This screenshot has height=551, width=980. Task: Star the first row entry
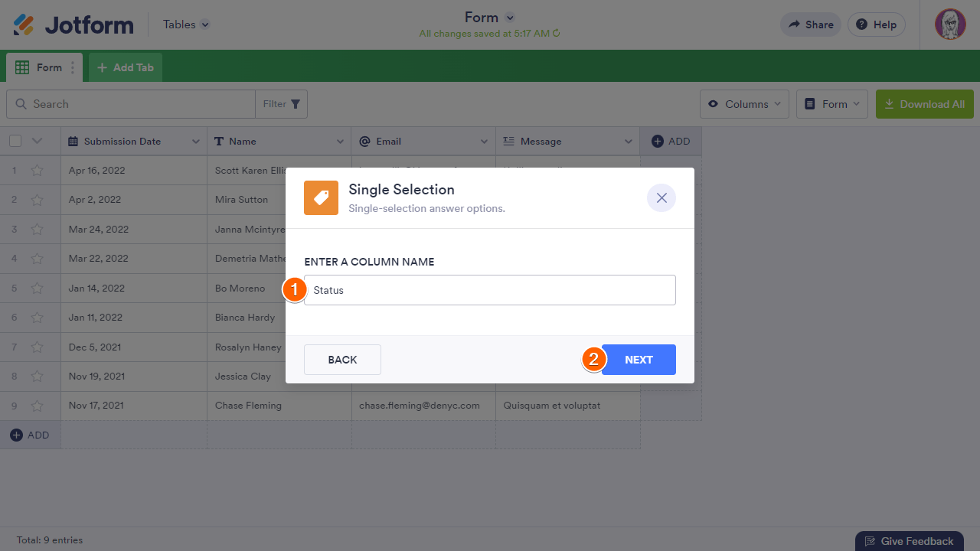(x=37, y=171)
